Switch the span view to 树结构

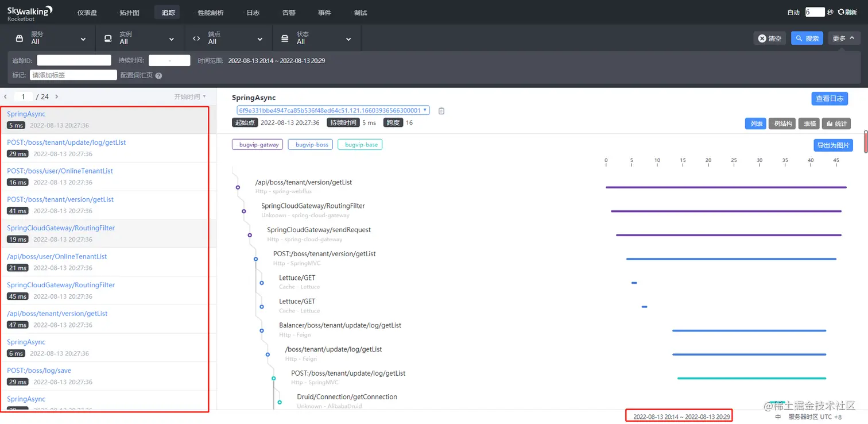coord(782,124)
